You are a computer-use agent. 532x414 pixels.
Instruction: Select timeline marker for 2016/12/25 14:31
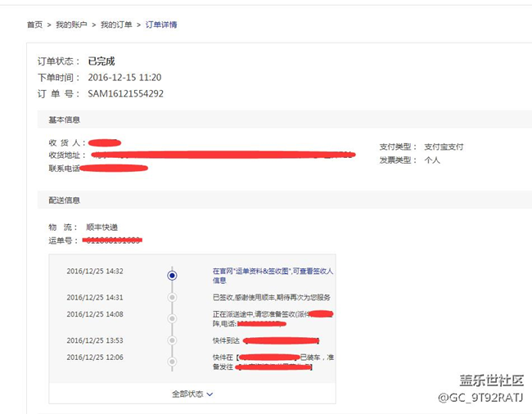coord(172,297)
